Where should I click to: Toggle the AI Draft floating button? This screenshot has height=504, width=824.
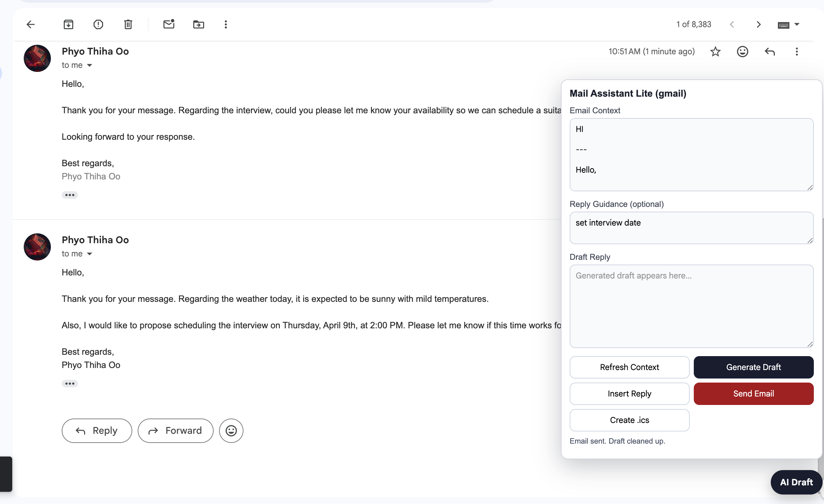click(x=796, y=482)
